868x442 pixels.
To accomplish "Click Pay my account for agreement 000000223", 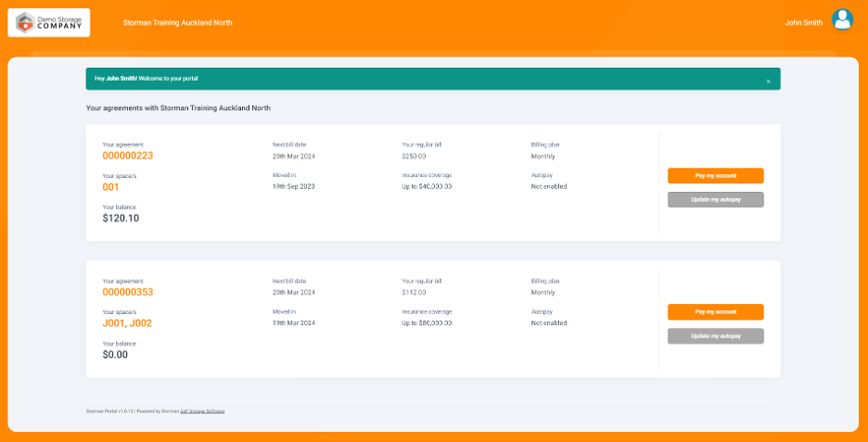I will coord(715,176).
